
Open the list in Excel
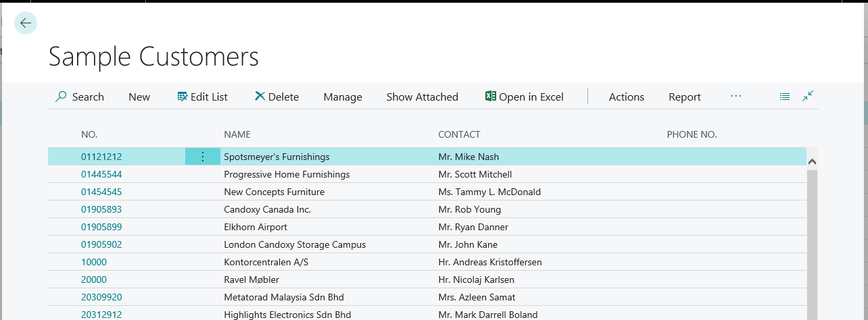click(x=525, y=97)
